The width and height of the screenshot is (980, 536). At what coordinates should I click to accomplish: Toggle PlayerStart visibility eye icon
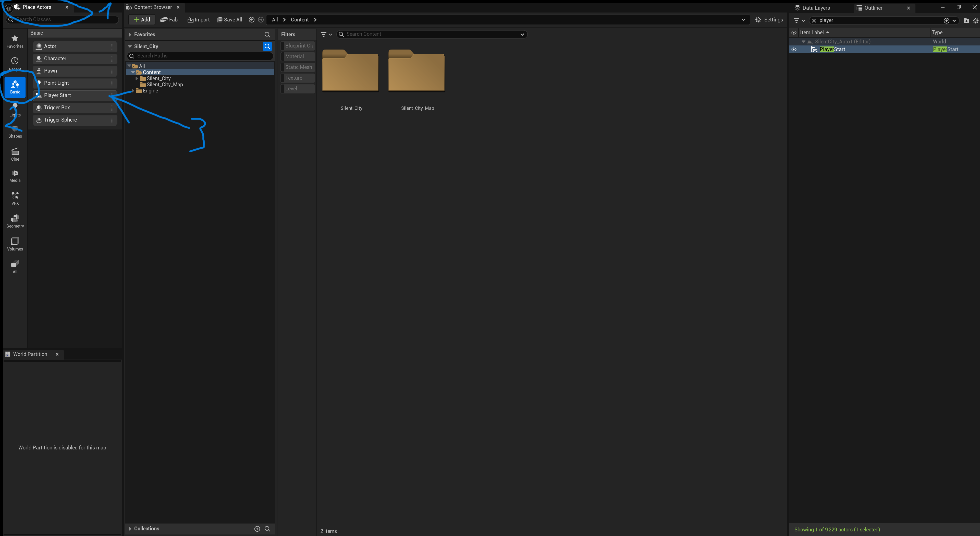(x=794, y=50)
